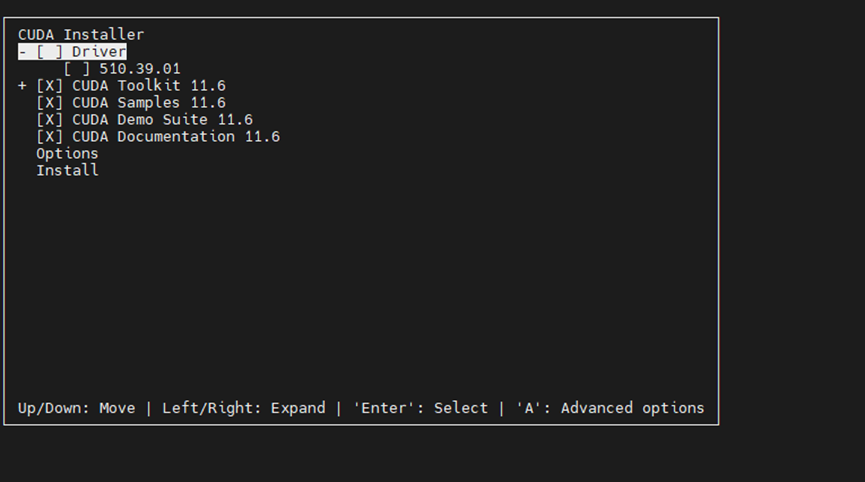
Task: Select the CUDA Demo Suite 11.6 label
Action: [163, 120]
